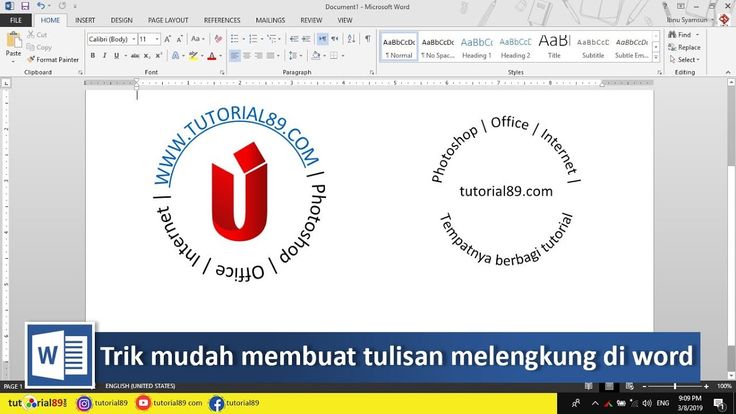This screenshot has width=736, height=414.
Task: Cut the selection with scissors icon
Action: click(x=37, y=35)
